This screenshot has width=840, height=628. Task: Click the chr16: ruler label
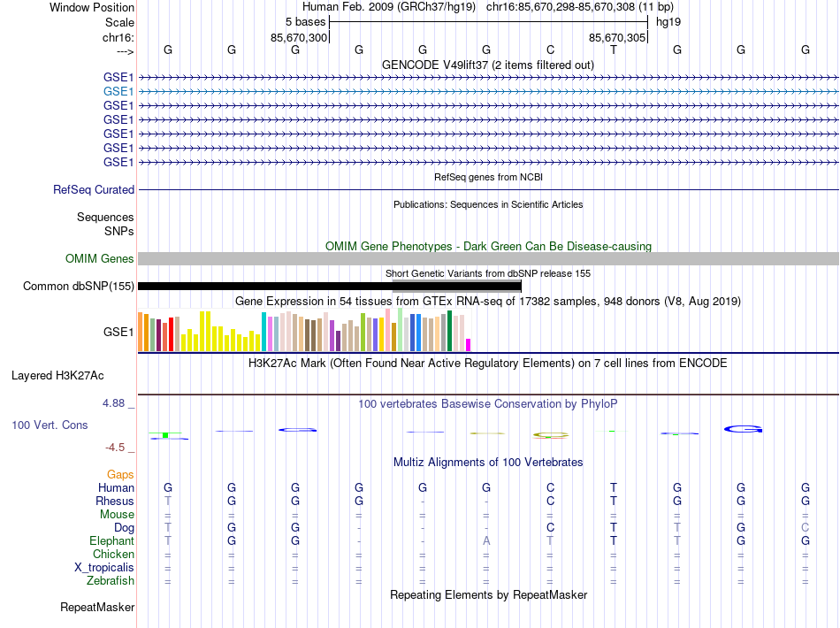pyautogui.click(x=118, y=37)
